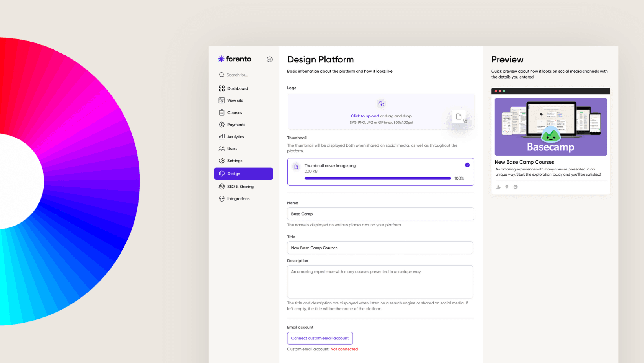Click the Basecamp preview thumbnail image
The height and width of the screenshot is (363, 644).
pos(551,127)
